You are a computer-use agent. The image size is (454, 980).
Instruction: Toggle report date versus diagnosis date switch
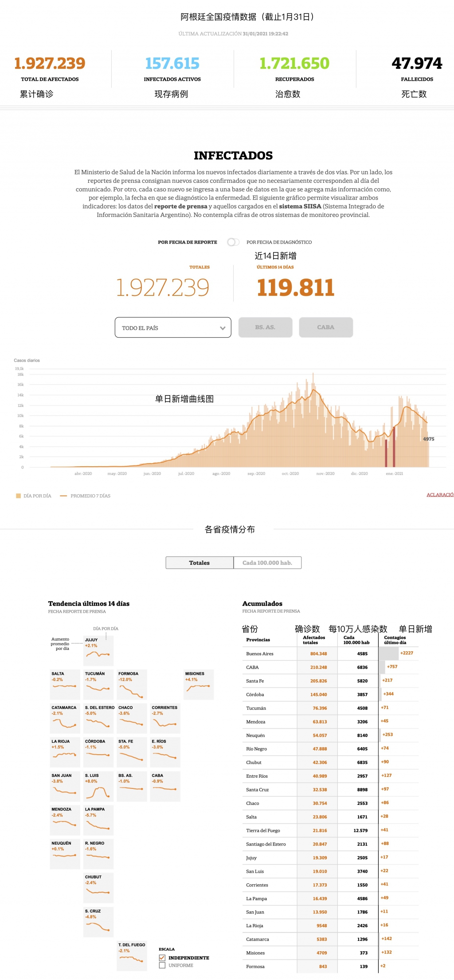(233, 242)
